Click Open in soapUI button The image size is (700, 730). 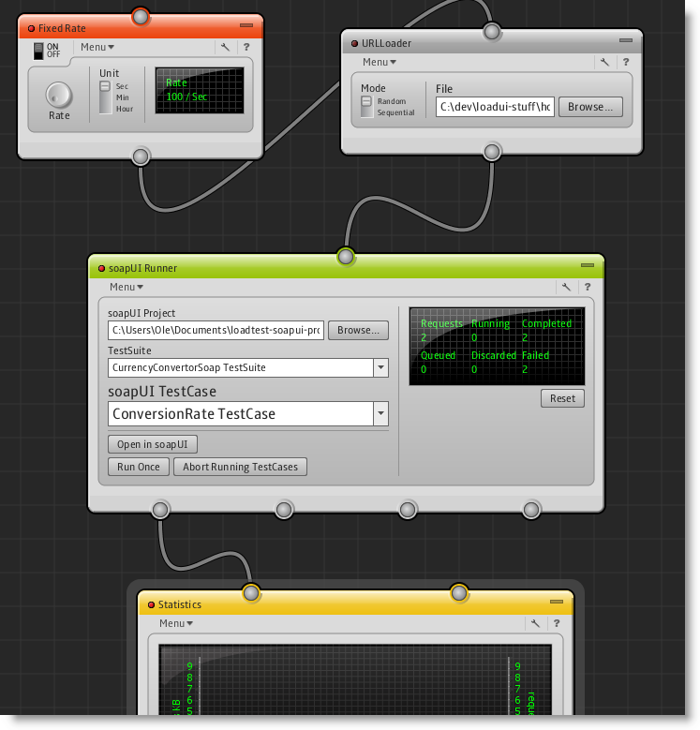(x=153, y=444)
